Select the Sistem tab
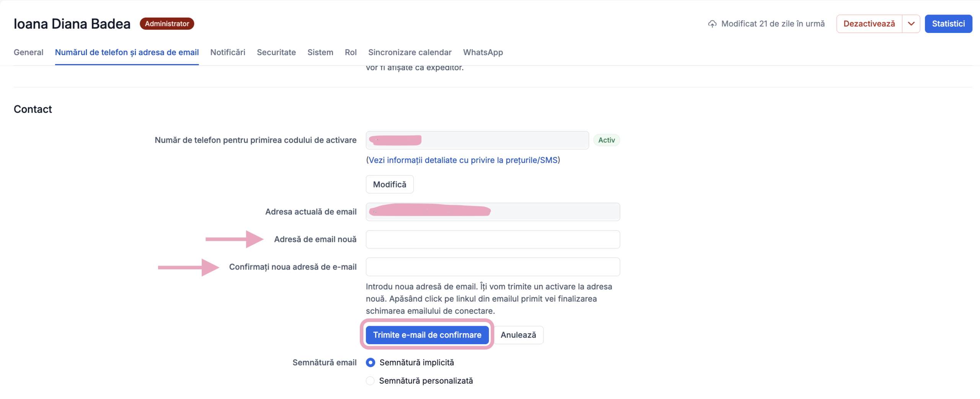 (x=320, y=52)
